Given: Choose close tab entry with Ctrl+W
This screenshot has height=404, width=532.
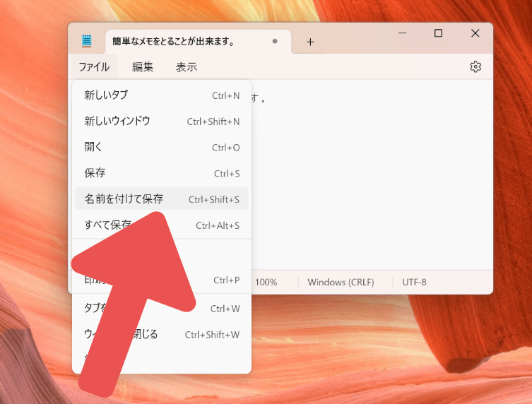Looking at the screenshot, I should [162, 309].
